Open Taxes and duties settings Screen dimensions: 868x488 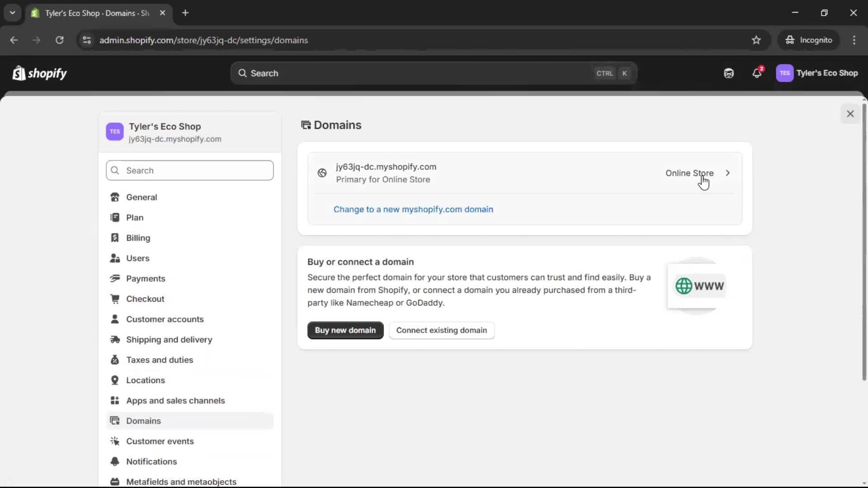160,360
